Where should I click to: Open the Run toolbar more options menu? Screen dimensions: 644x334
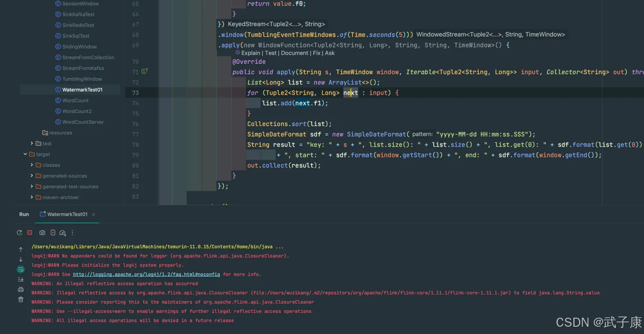click(x=72, y=233)
